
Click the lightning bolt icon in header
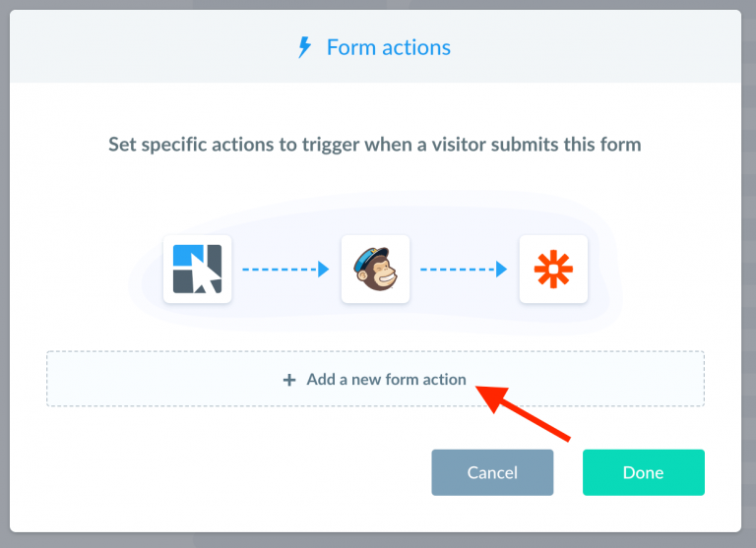click(304, 47)
